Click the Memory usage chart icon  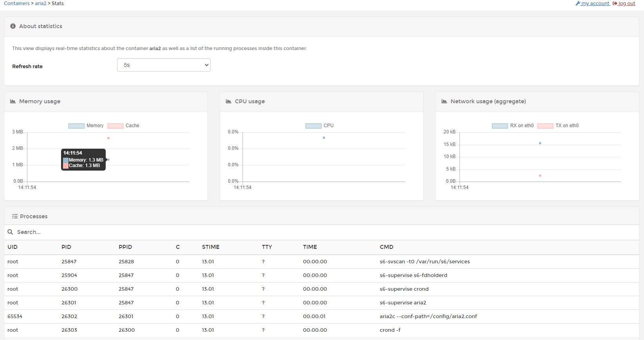13,101
